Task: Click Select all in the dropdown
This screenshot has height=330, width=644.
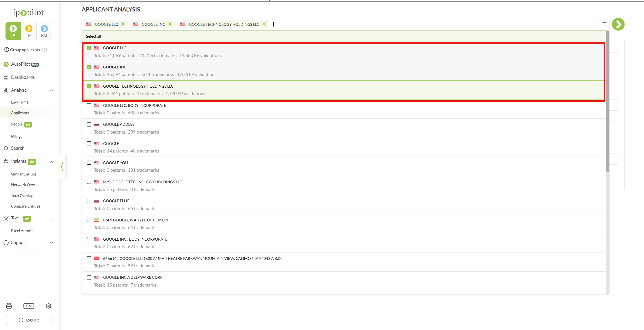Action: coord(93,36)
